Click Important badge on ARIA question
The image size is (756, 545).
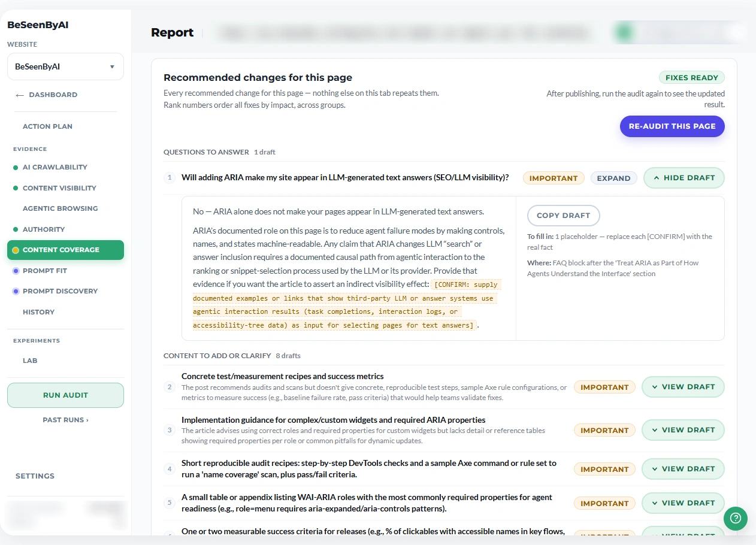click(x=554, y=178)
